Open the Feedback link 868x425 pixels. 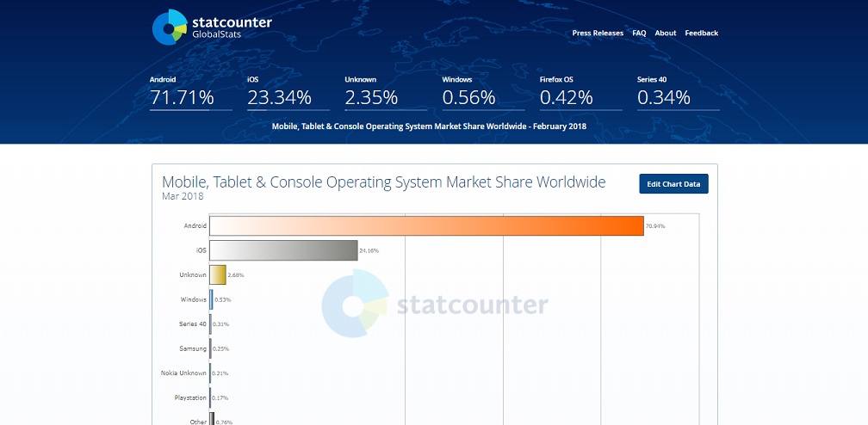point(701,34)
